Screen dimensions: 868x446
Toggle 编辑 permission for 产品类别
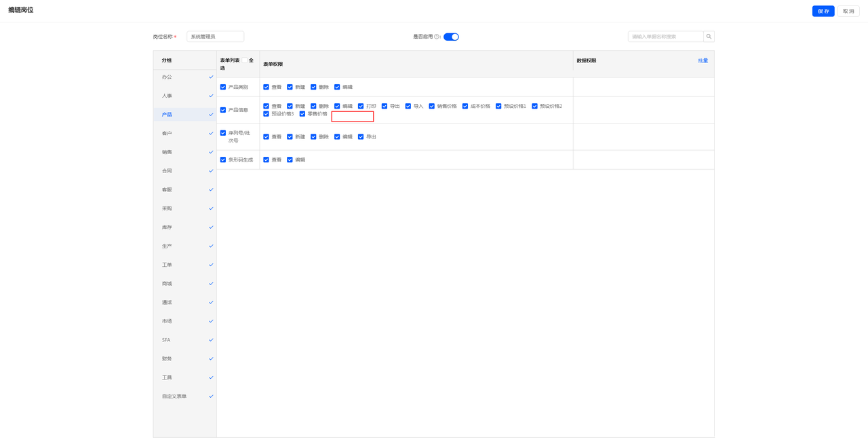pos(337,87)
